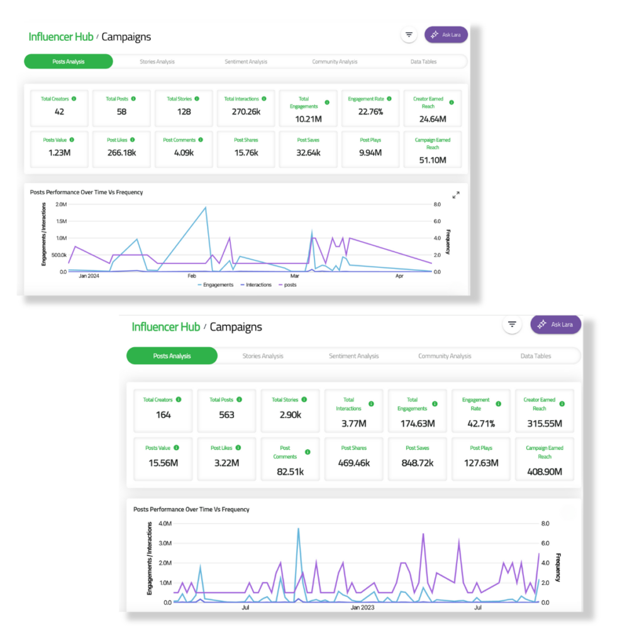Hide the posts series in the chart legend
Image resolution: width=644 pixels, height=644 pixels.
click(287, 285)
